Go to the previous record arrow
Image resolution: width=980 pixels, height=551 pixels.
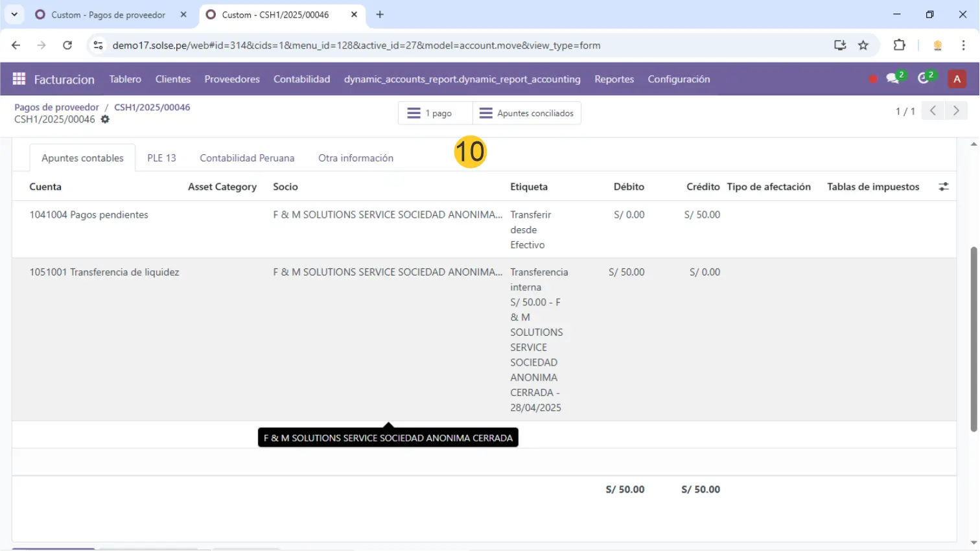tap(933, 111)
